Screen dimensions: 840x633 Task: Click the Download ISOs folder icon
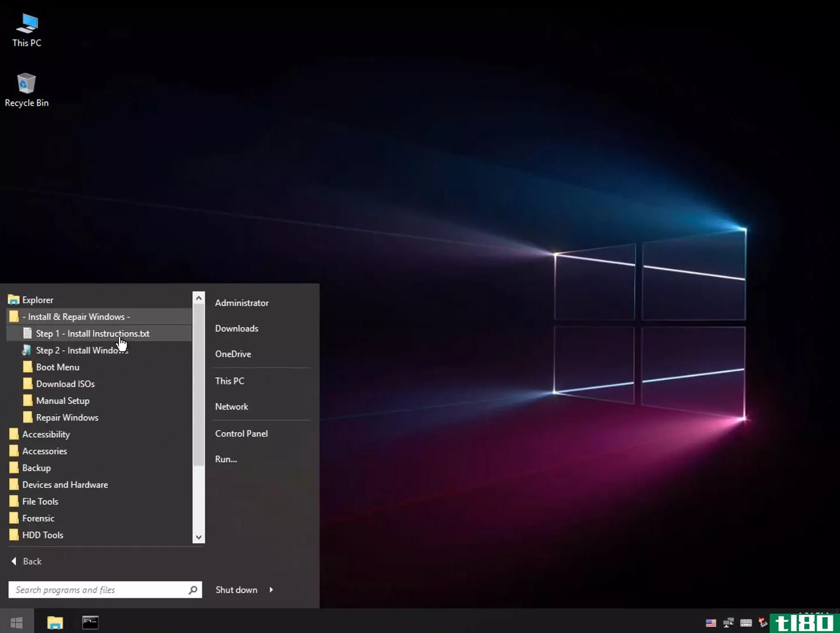pos(28,384)
